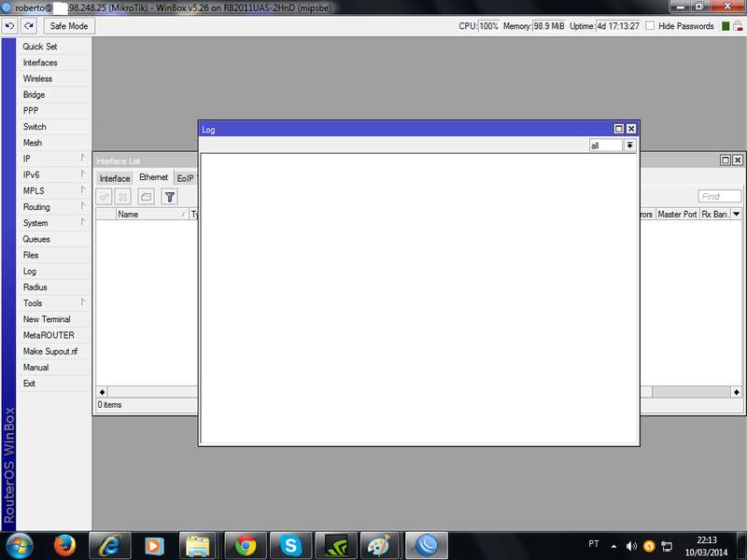The height and width of the screenshot is (560, 747).
Task: Toggle the Hide Passwords checkbox
Action: (650, 26)
